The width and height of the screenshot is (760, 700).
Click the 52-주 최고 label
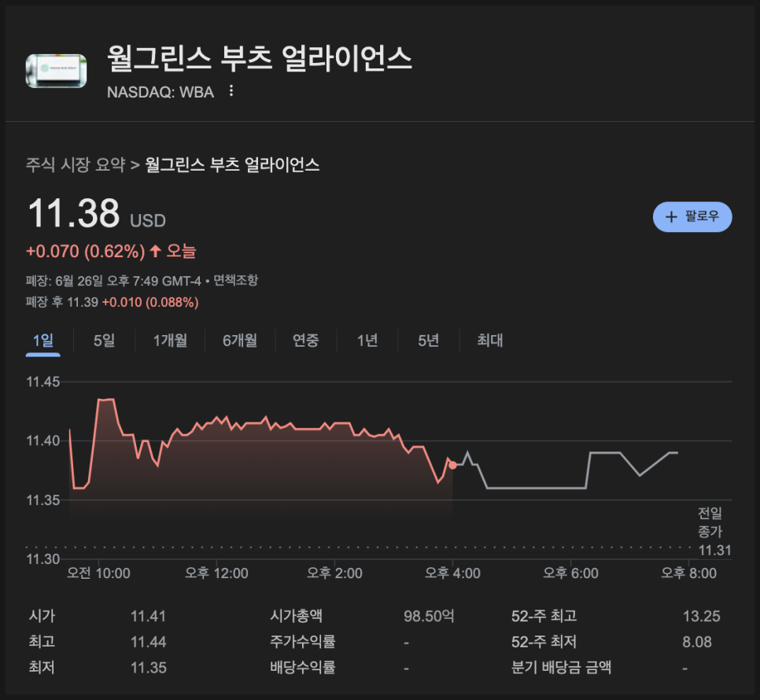[x=544, y=616]
